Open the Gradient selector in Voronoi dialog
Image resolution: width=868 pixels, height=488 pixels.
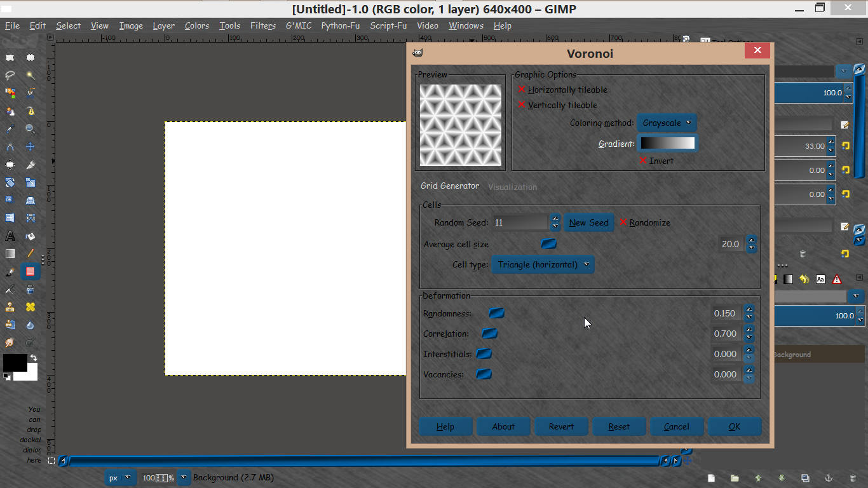(667, 143)
